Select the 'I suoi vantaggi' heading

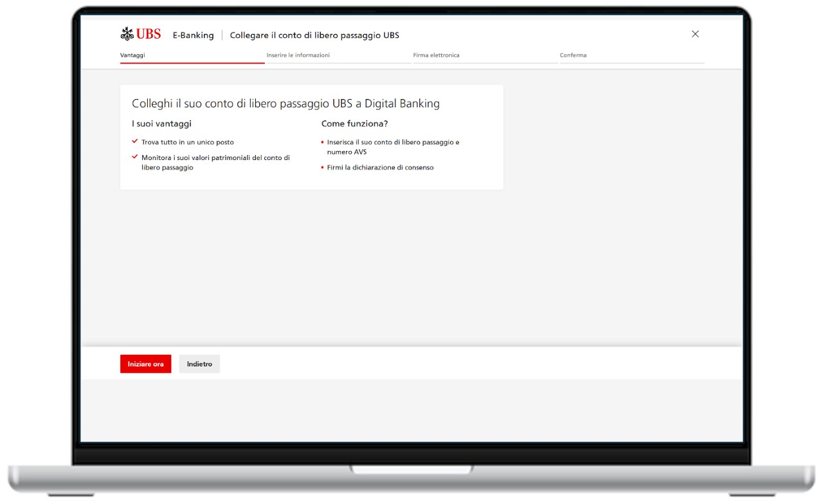tap(161, 123)
